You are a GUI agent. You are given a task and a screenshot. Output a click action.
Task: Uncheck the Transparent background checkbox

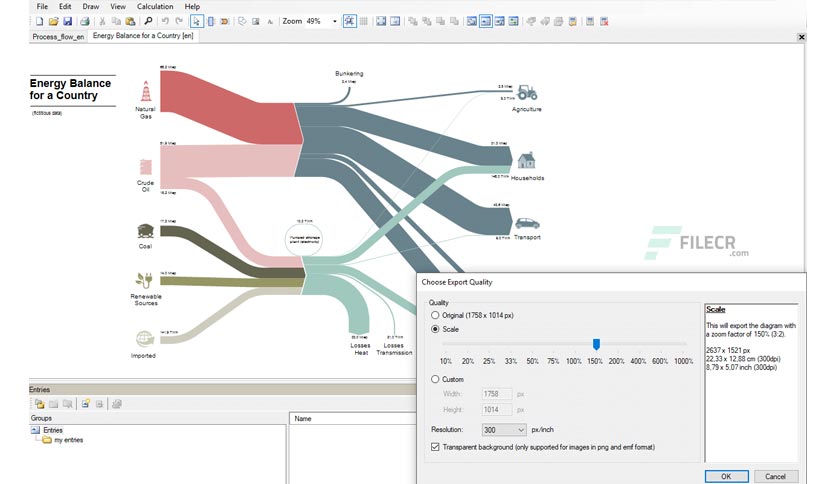pos(435,447)
